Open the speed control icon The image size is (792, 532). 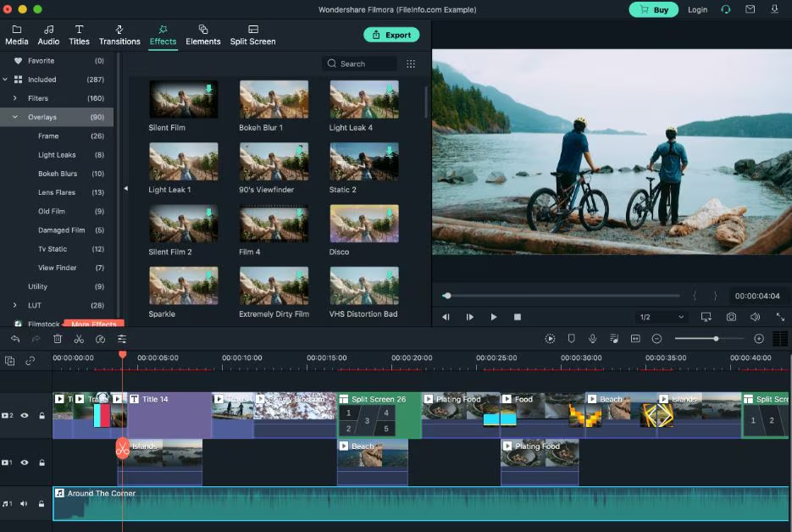(x=100, y=339)
